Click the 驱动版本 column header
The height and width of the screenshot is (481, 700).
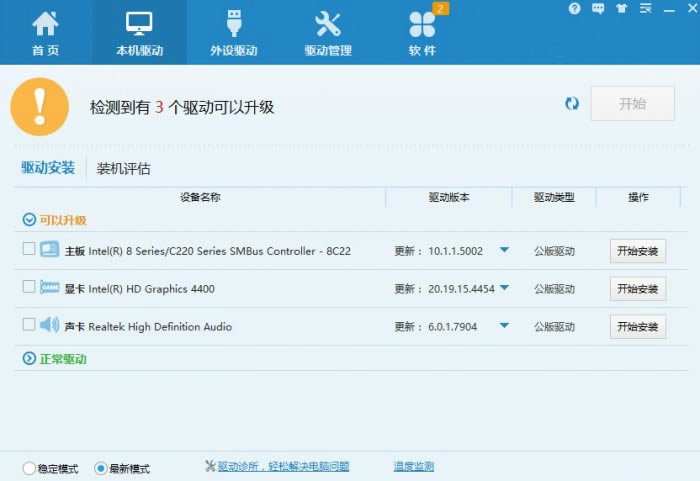click(449, 197)
